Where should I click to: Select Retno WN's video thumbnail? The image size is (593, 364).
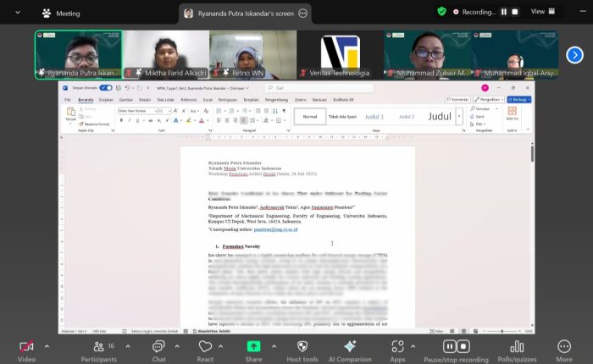[x=253, y=55]
